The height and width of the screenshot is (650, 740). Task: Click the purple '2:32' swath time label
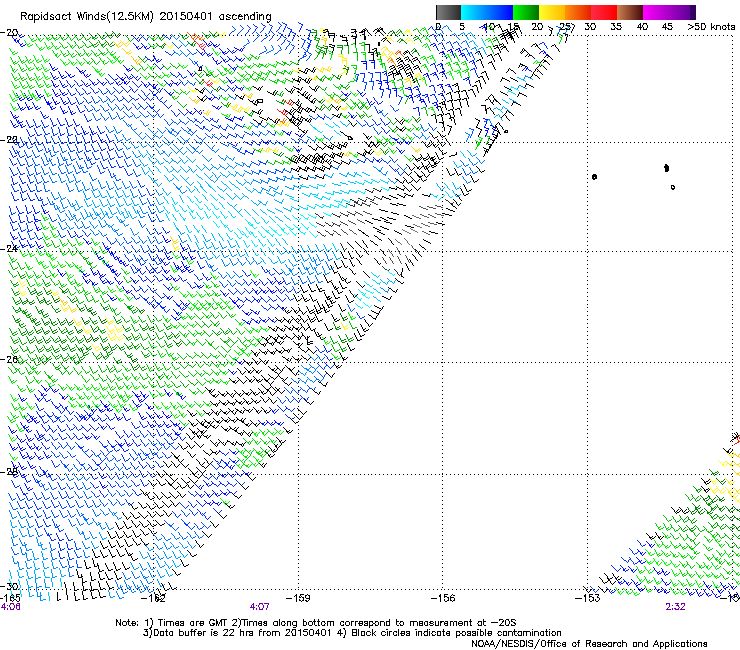(x=675, y=607)
